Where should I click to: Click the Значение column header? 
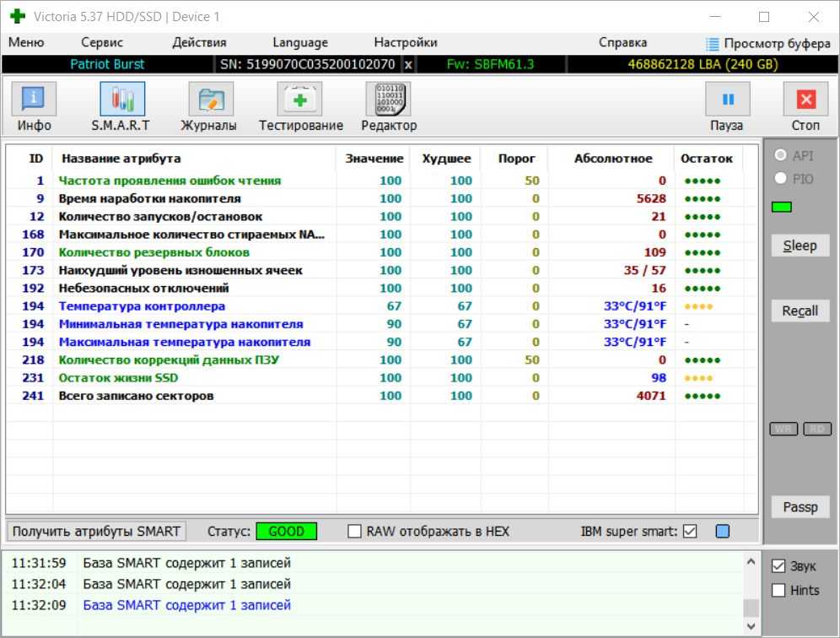374,159
